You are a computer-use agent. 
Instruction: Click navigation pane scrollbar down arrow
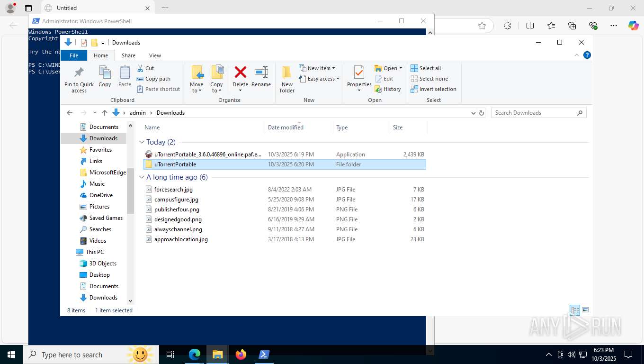(x=131, y=301)
